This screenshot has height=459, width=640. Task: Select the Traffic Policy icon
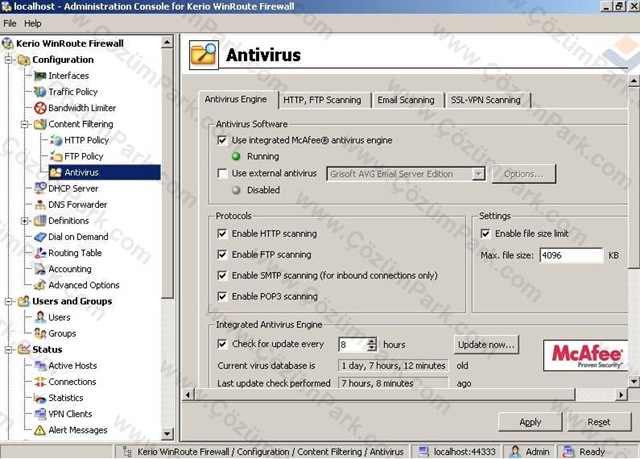40,92
